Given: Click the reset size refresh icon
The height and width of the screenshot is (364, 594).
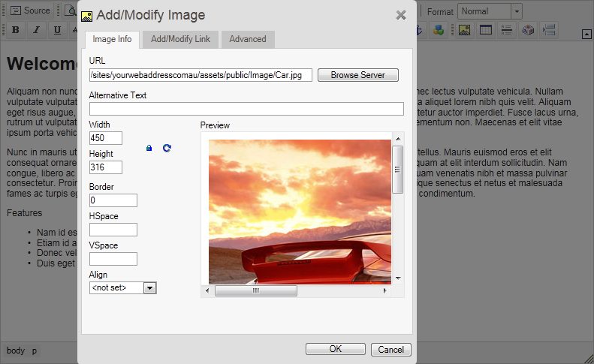Looking at the screenshot, I should [x=167, y=148].
